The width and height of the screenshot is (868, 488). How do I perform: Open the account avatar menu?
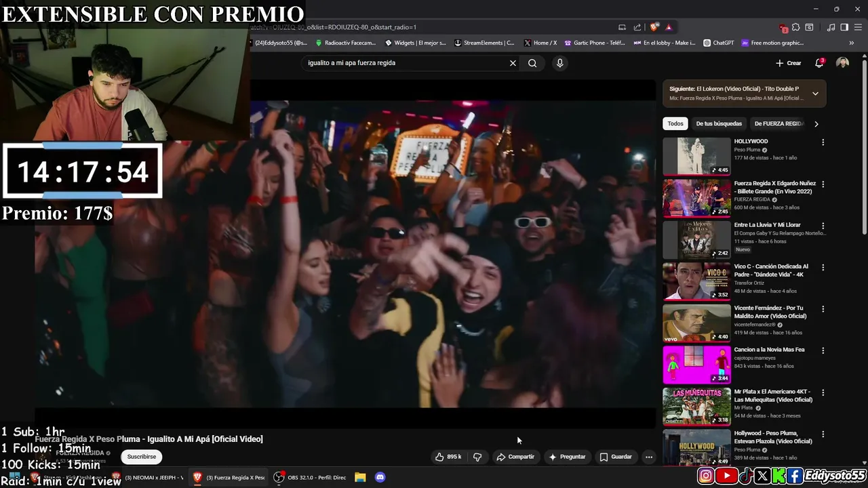(842, 63)
